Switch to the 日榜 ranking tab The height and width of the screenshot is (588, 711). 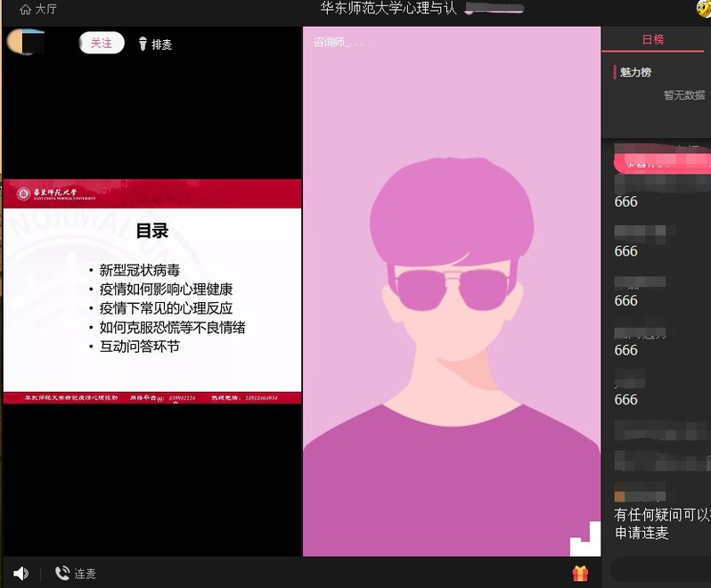653,39
